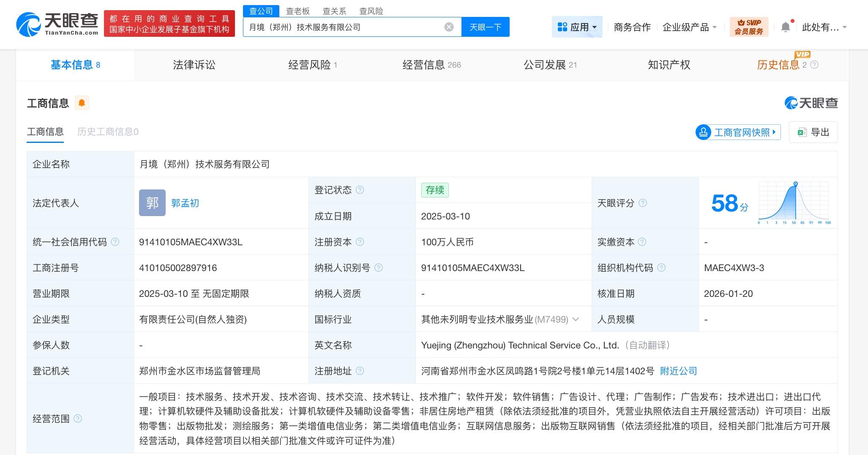This screenshot has height=455, width=868.
Task: Click the orange alert bell beside 工商信息
Action: tap(82, 103)
